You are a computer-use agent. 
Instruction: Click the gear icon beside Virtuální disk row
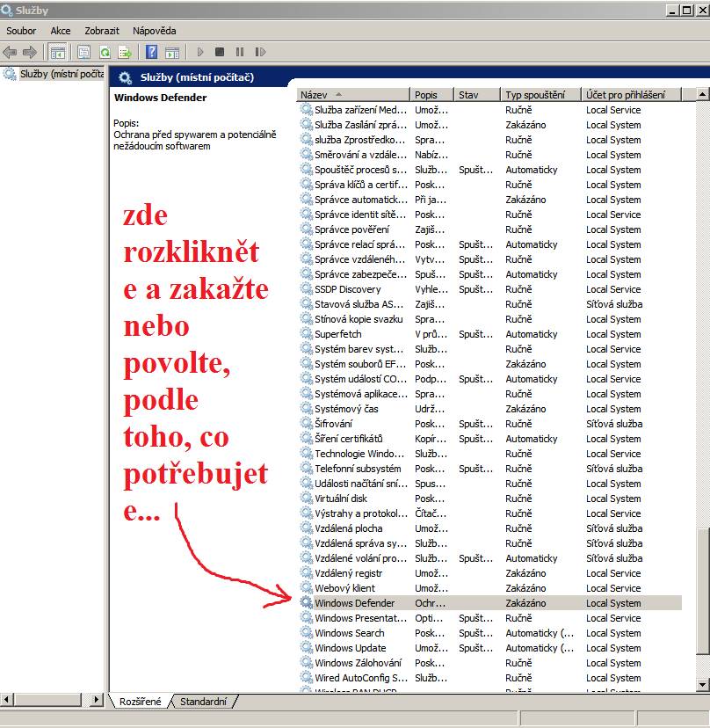(307, 498)
